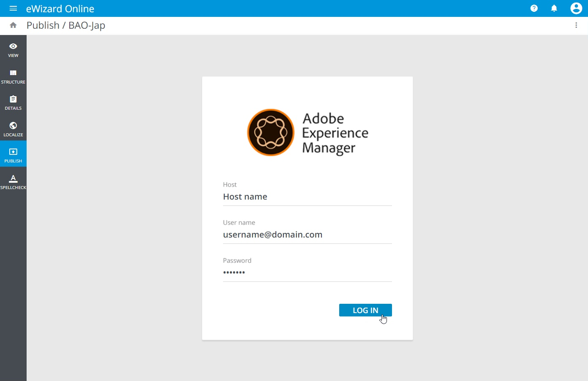The width and height of the screenshot is (588, 381).
Task: Focus the User name input field
Action: coord(307,235)
